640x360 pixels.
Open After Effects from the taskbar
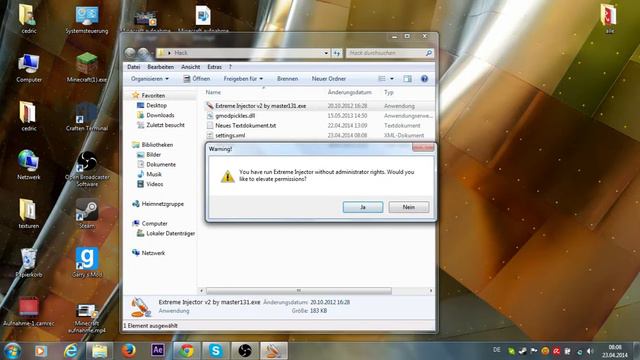point(158,351)
